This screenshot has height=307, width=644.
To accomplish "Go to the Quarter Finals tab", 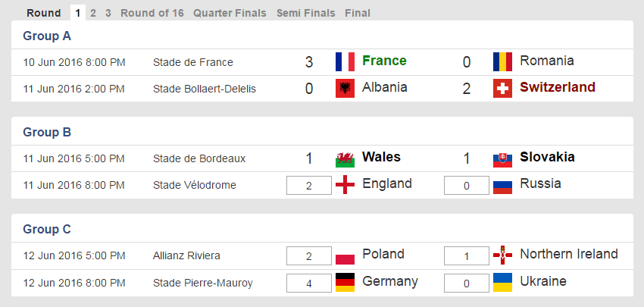I will coord(230,13).
